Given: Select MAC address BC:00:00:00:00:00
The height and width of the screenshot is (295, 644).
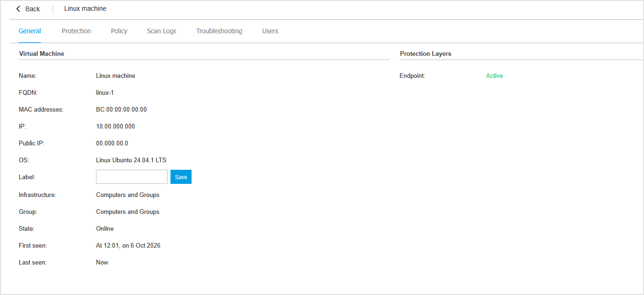Looking at the screenshot, I should (121, 109).
